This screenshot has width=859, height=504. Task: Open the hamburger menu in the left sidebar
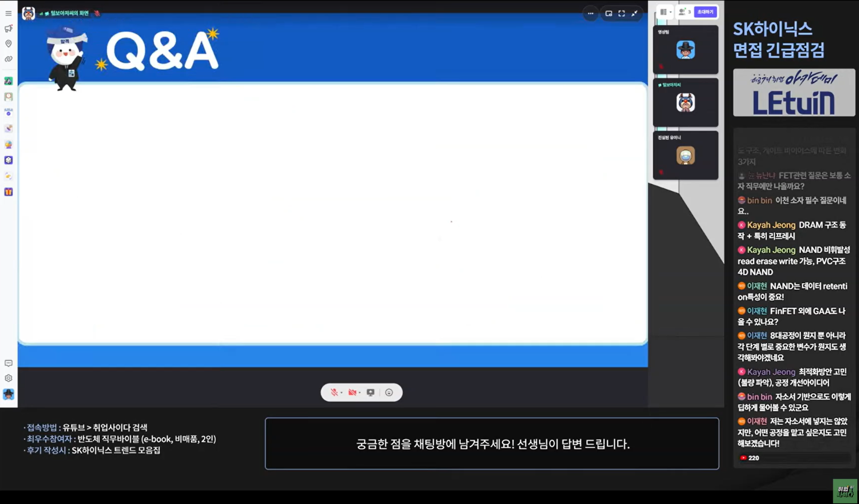[x=9, y=14]
